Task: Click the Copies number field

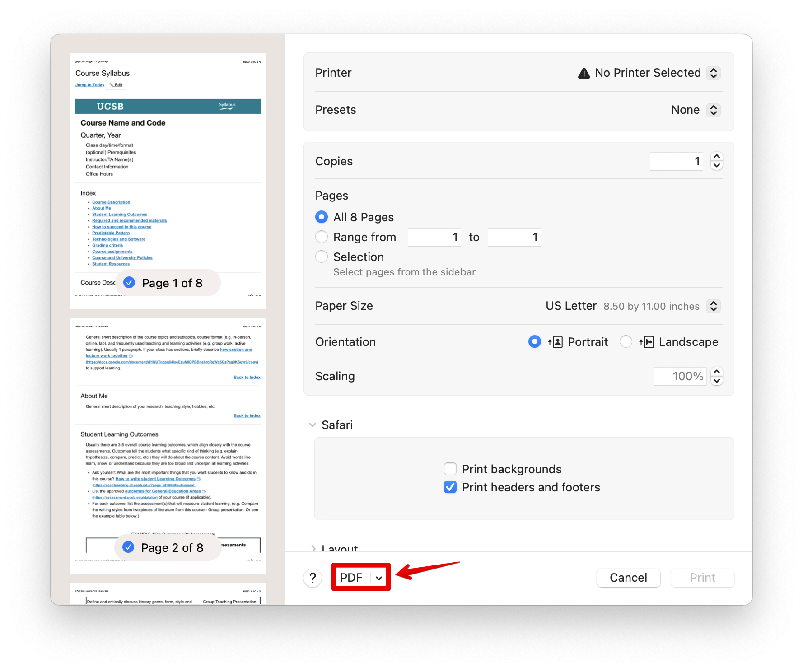Action: [677, 161]
